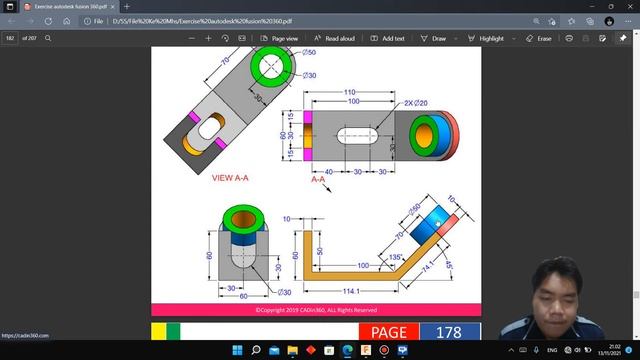
Task: Click the vertical scrollbar thumb
Action: 636,294
